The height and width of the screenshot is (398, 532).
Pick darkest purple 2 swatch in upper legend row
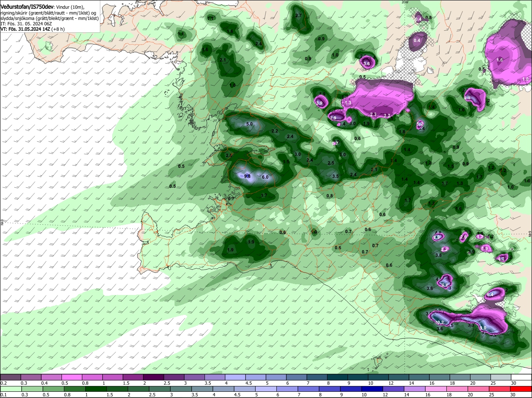(153, 377)
